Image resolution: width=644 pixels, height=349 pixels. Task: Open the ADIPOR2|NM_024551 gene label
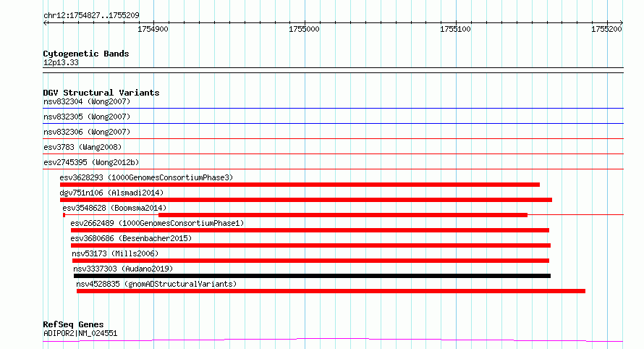pos(80,333)
